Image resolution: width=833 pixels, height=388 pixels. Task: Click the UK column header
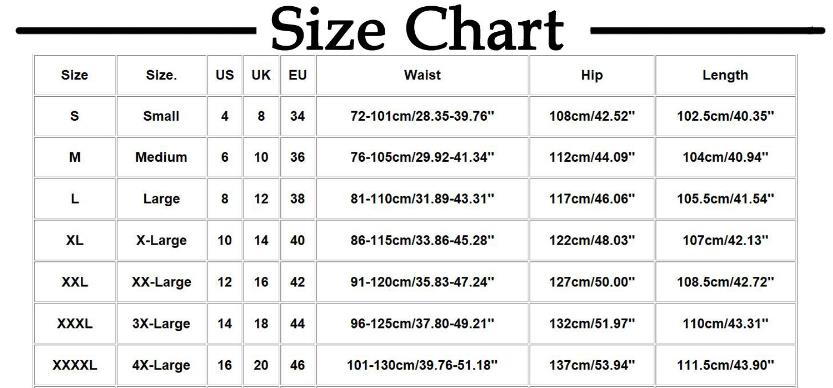pos(261,75)
